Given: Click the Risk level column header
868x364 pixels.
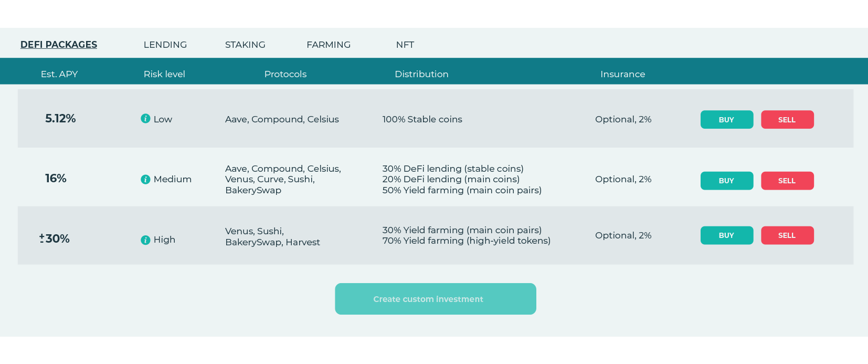Looking at the screenshot, I should coord(164,74).
